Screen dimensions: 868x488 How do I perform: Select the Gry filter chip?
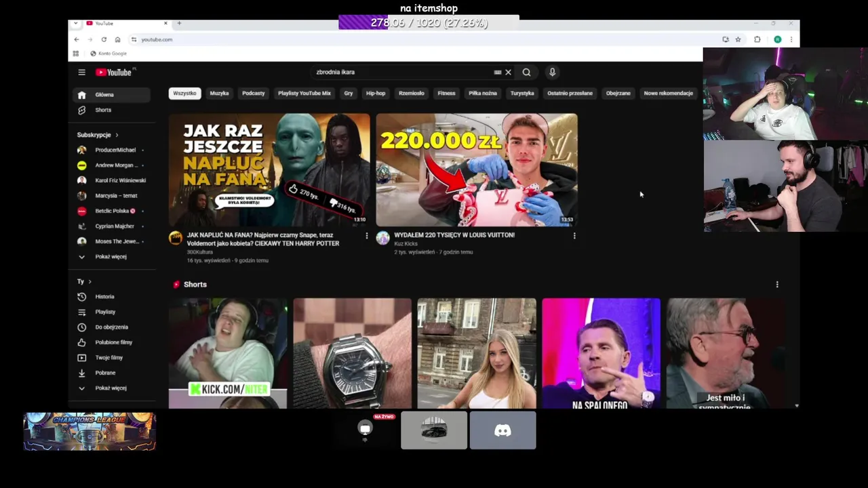349,94
